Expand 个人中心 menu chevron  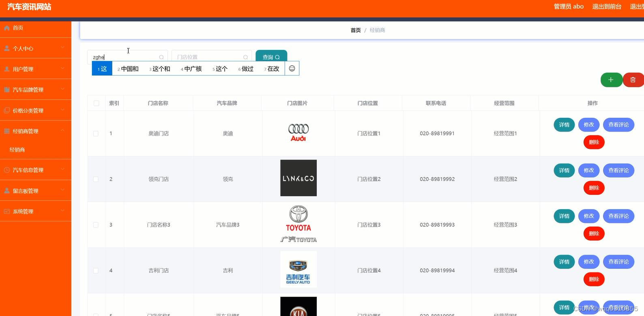[62, 48]
